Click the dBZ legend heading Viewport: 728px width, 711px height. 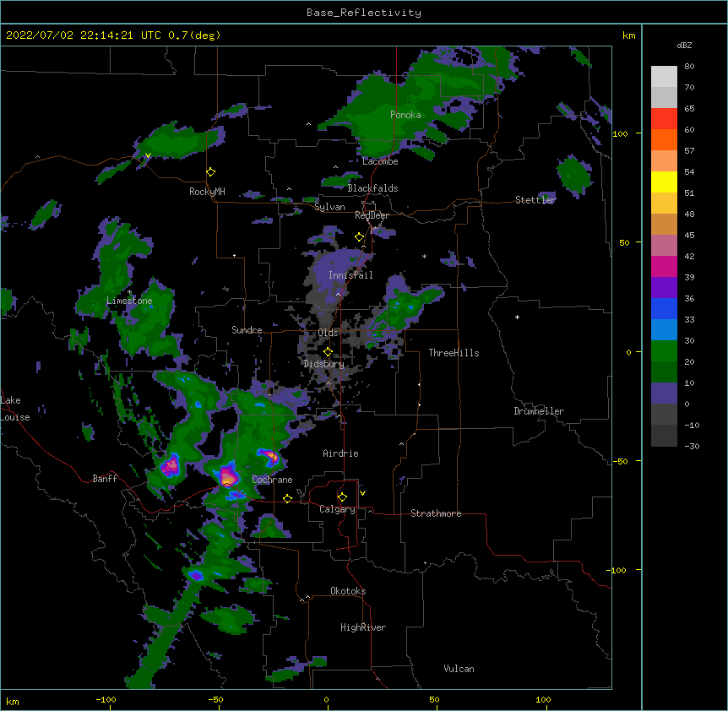[x=684, y=46]
